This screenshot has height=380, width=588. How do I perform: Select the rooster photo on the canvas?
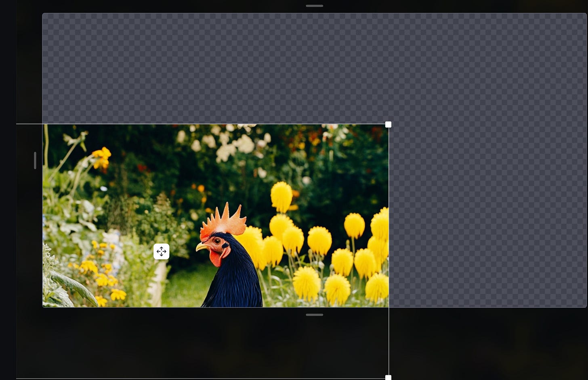[x=216, y=215]
